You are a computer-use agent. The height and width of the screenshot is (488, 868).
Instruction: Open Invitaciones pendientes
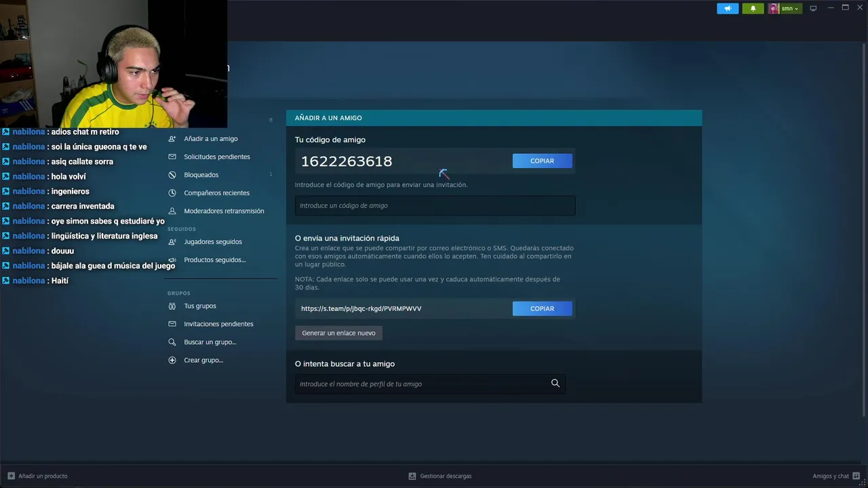(x=218, y=324)
